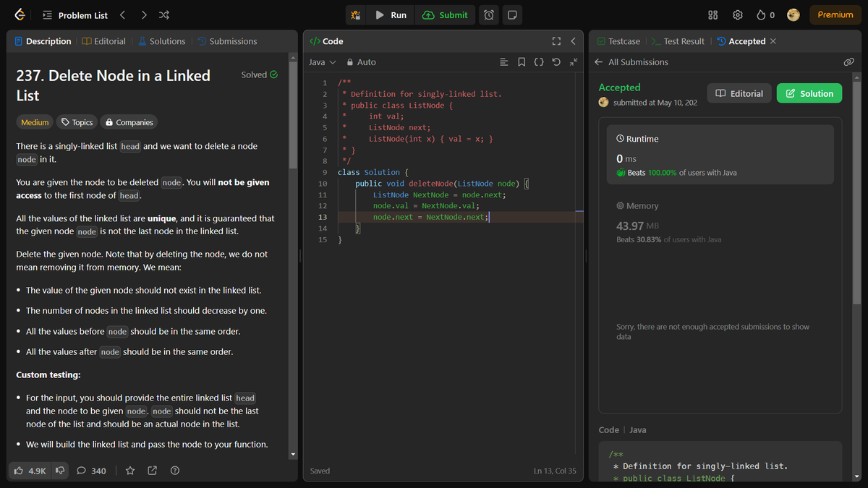The height and width of the screenshot is (488, 868).
Task: Go to next problem arrow
Action: click(144, 15)
